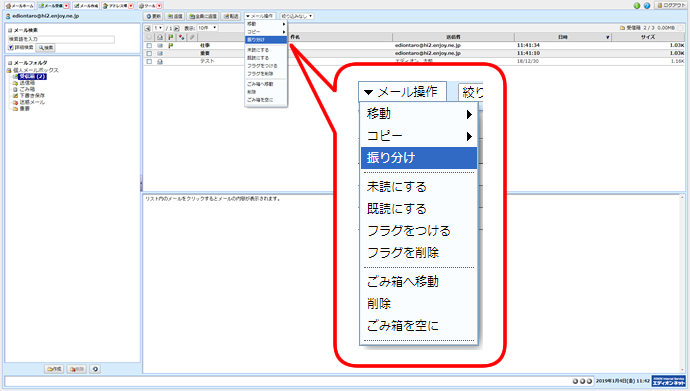Select the 送信箱 folder
This screenshot has height=391, width=690.
tap(27, 83)
